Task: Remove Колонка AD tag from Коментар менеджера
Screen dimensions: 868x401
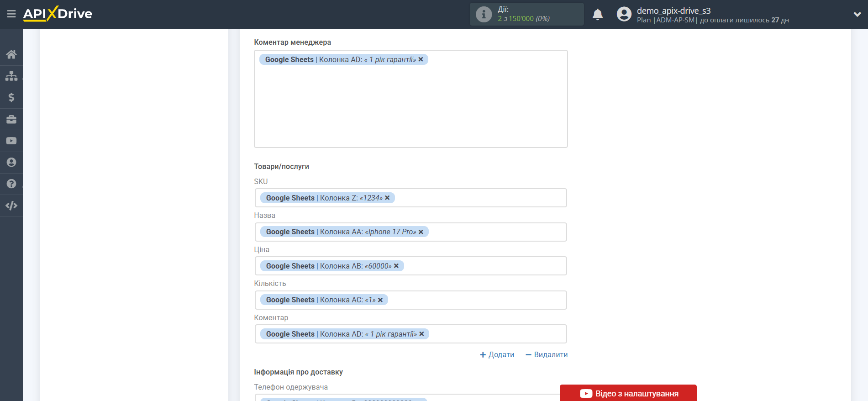Action: tap(421, 59)
